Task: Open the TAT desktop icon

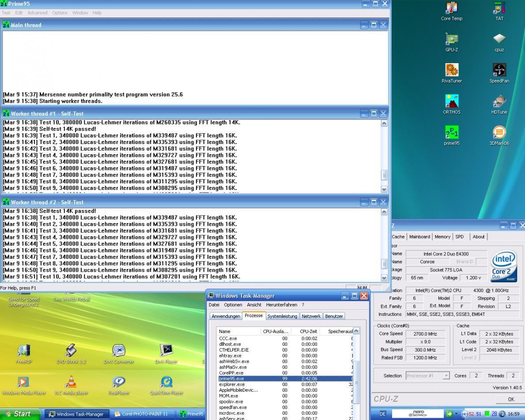Action: (x=499, y=11)
